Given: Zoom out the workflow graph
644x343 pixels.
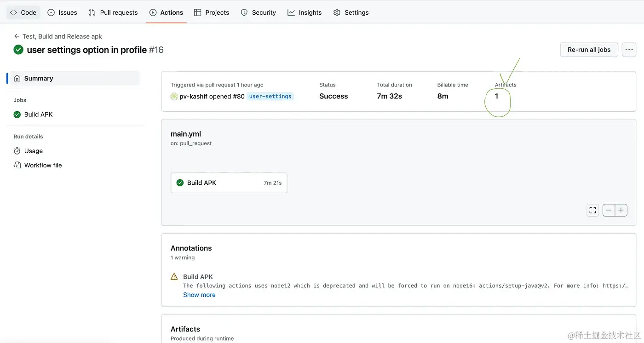Looking at the screenshot, I should point(609,210).
